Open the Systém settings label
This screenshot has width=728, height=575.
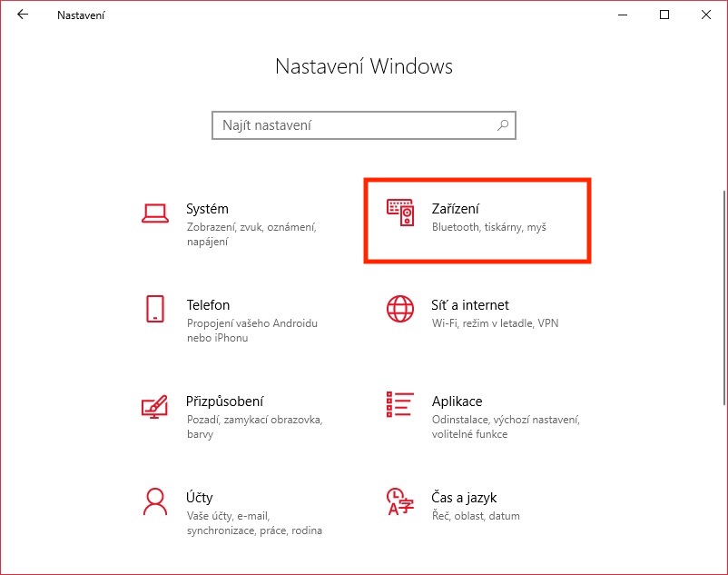point(207,209)
